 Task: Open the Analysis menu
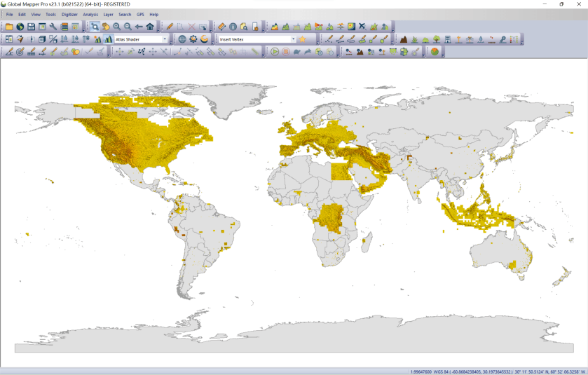point(90,14)
